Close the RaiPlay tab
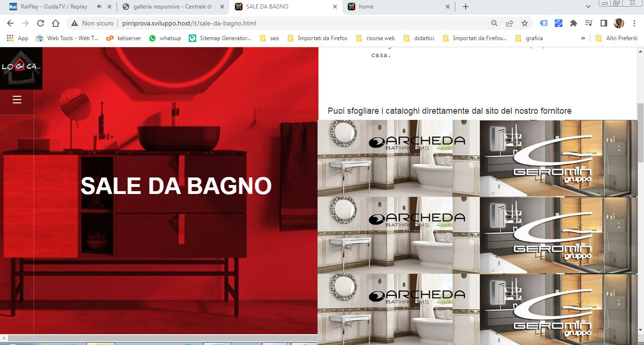Image resolution: width=644 pixels, height=345 pixels. (x=109, y=7)
